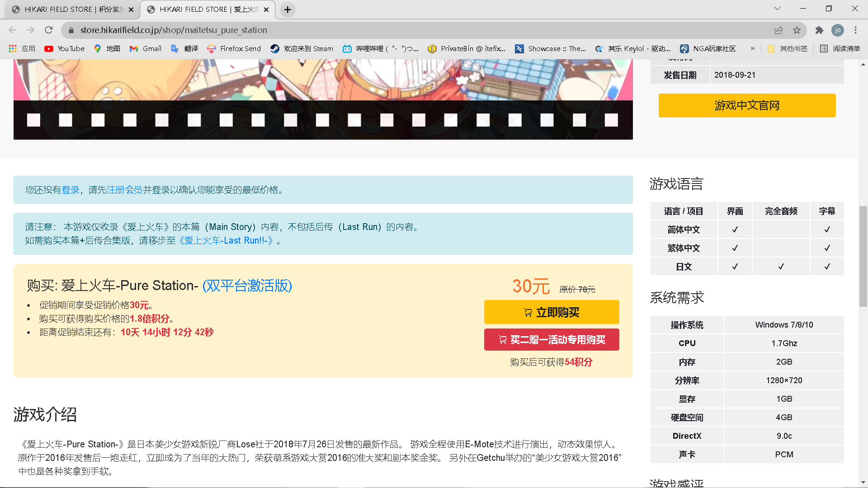Click the page vertical scrollbar thumb
Image resolution: width=868 pixels, height=488 pixels.
click(863, 256)
